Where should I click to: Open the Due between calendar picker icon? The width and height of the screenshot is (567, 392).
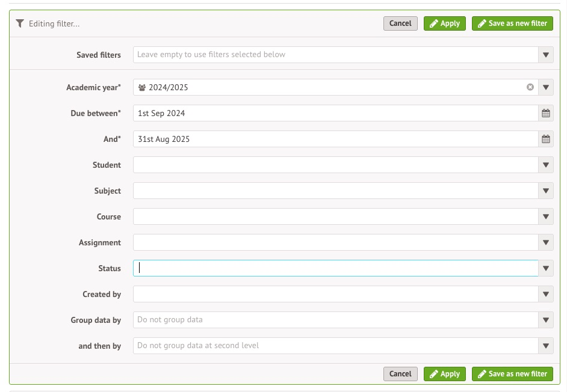click(545, 113)
